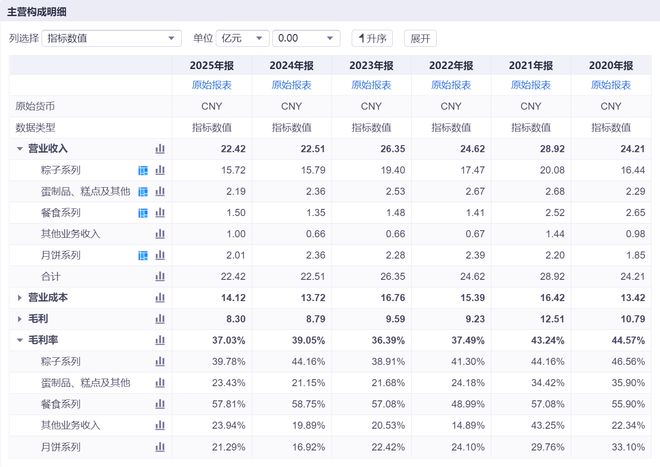Viewport: 660px width, 467px height.
Task: Open bar chart icon for 营业收入 row
Action: 160,149
